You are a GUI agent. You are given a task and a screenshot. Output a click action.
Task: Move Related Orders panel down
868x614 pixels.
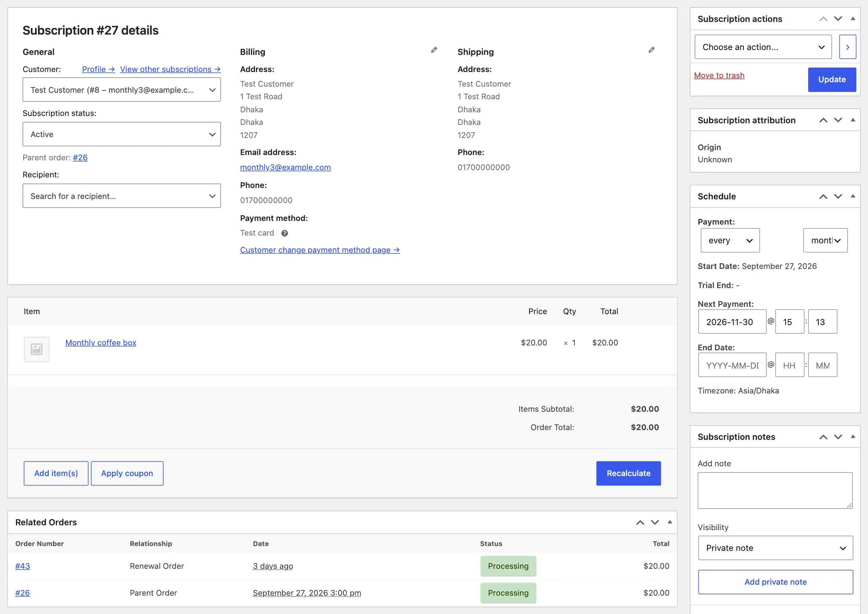(655, 522)
